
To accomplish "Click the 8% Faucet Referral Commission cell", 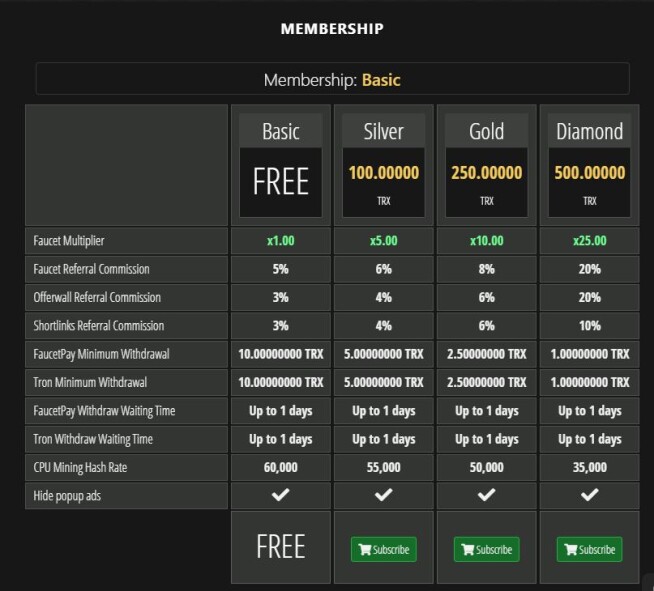I will coord(486,269).
